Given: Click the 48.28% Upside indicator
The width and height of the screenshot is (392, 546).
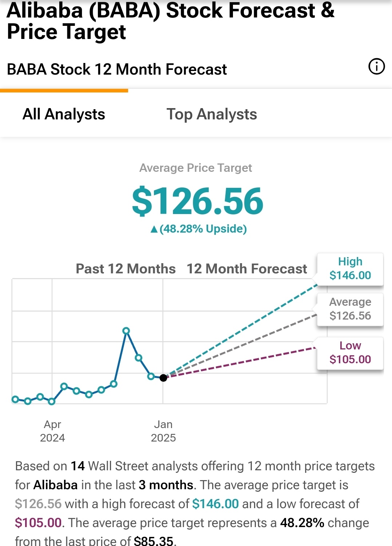Looking at the screenshot, I should (199, 229).
